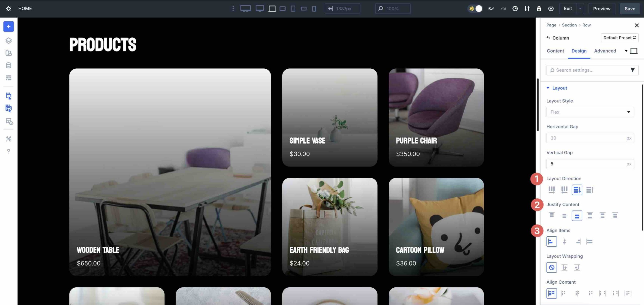Image resolution: width=644 pixels, height=305 pixels.
Task: Open the help panel via question mark icon
Action: point(9,151)
